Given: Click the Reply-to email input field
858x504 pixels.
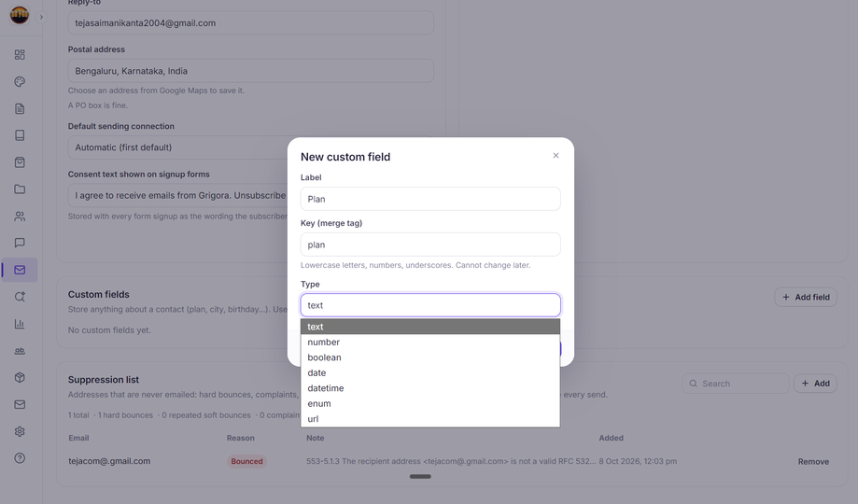Looking at the screenshot, I should pos(250,23).
